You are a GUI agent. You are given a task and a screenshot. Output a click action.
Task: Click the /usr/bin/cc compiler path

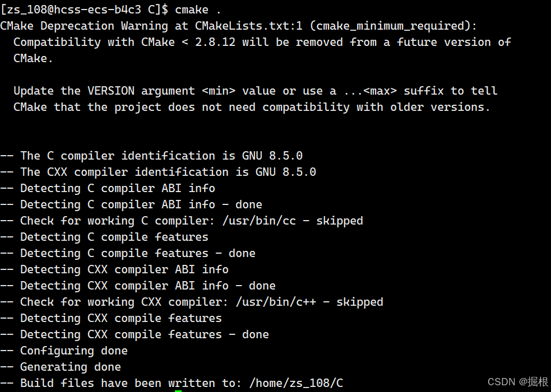(x=259, y=221)
